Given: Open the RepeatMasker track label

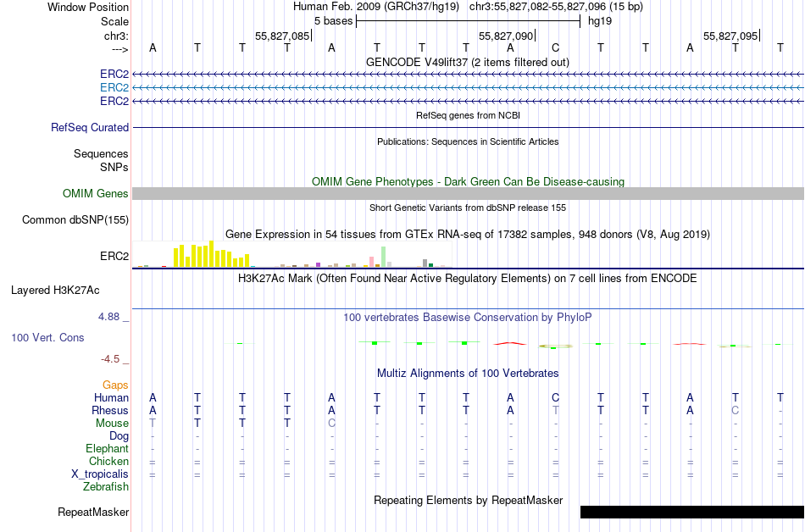Looking at the screenshot, I should pyautogui.click(x=93, y=512).
